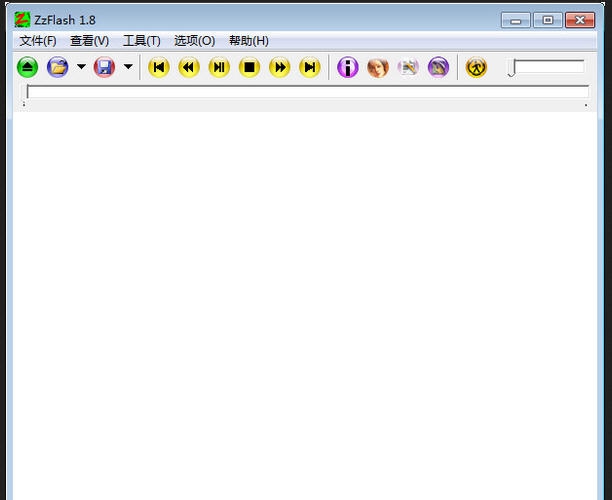Jump to the first frame
Image resolution: width=612 pixels, height=500 pixels.
[159, 67]
